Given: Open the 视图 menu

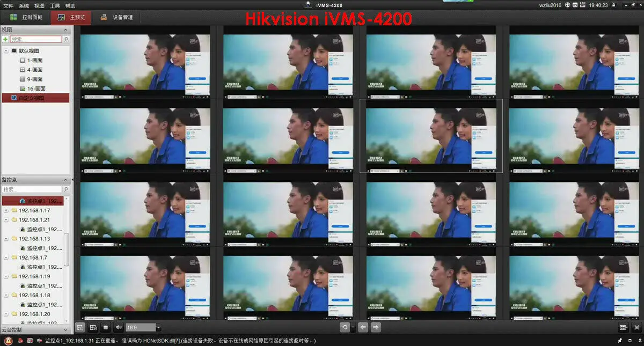Looking at the screenshot, I should 39,5.
